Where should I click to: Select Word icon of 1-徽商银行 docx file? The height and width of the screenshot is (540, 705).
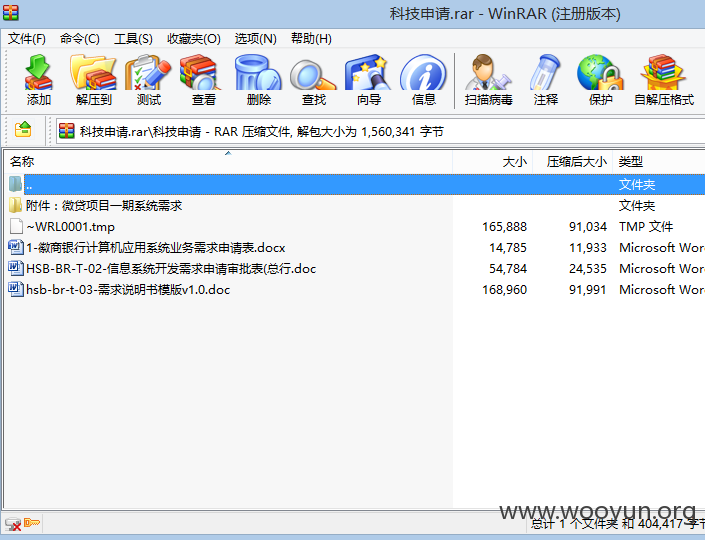[x=16, y=247]
